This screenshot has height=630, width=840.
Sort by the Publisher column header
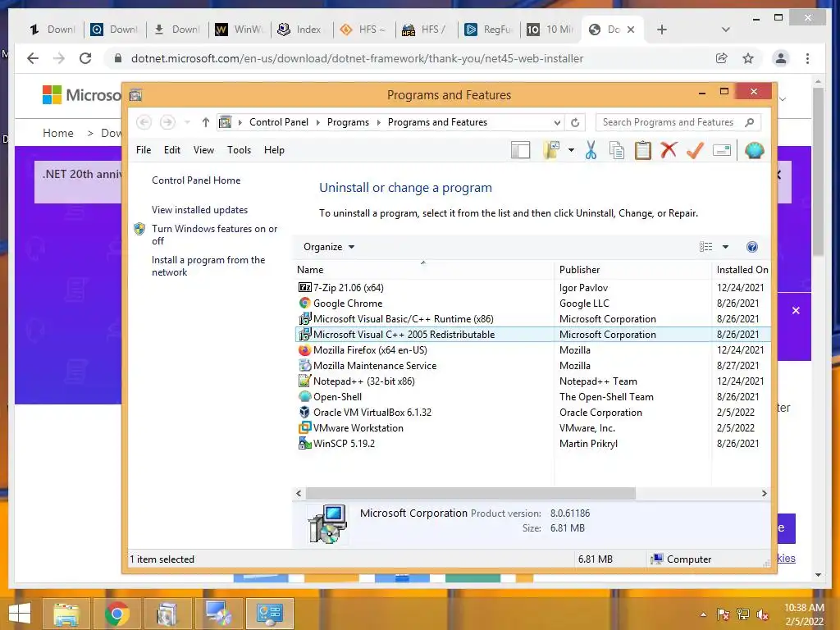632,270
